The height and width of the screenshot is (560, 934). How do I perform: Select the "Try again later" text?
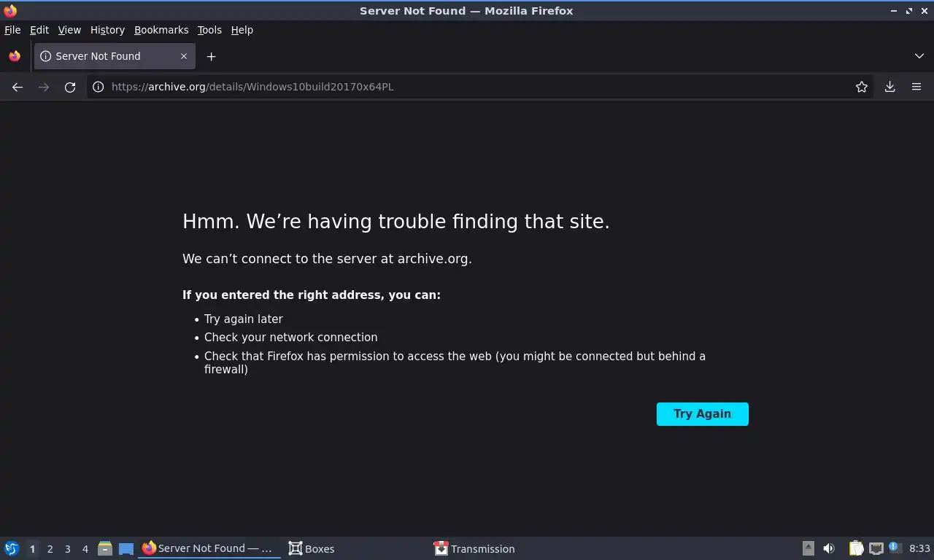[243, 319]
